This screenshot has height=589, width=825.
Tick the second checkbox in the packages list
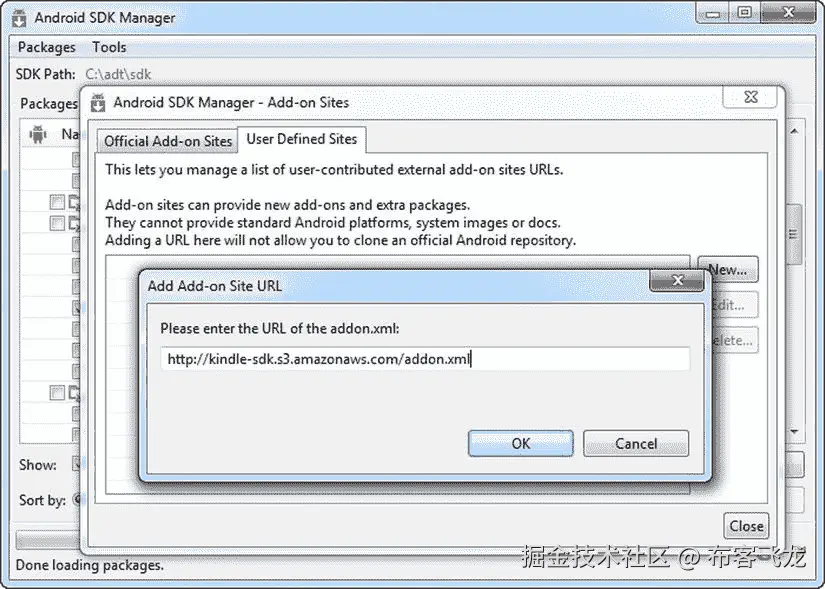(x=58, y=224)
